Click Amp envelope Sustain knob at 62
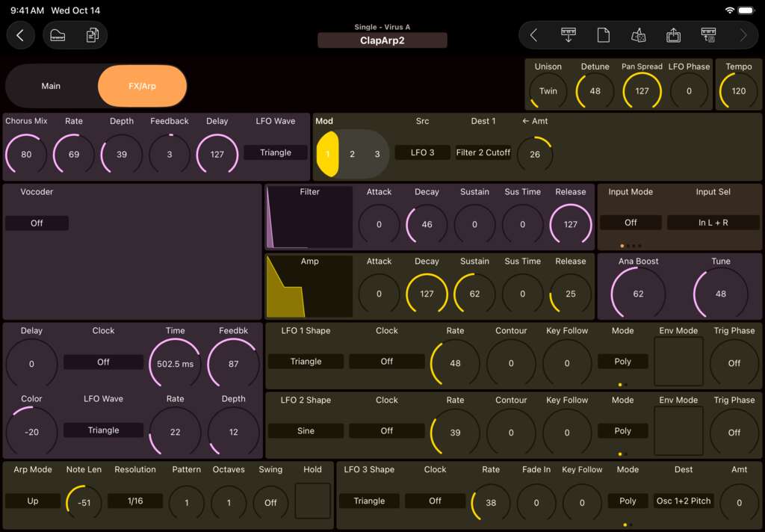This screenshot has width=765, height=532. tap(474, 294)
